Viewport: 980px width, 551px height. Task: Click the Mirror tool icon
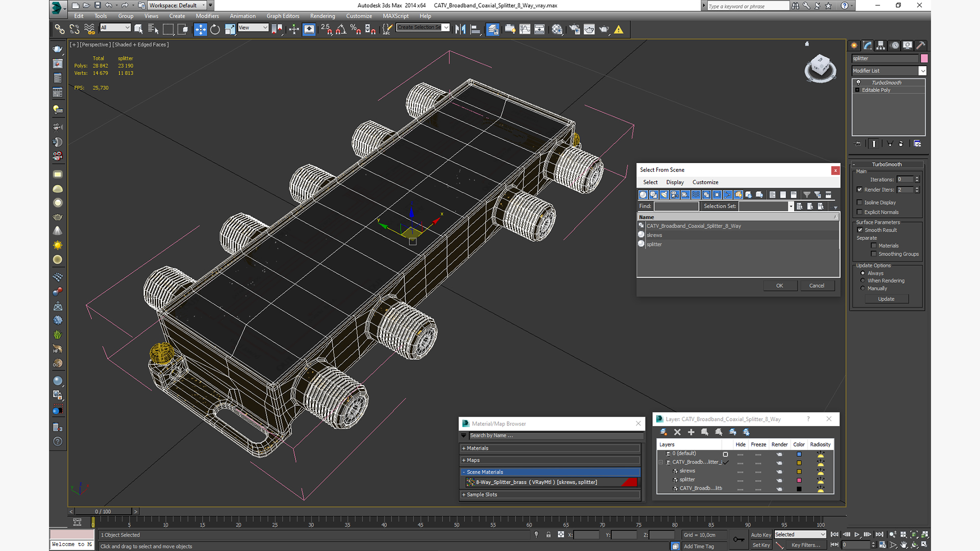(x=460, y=30)
